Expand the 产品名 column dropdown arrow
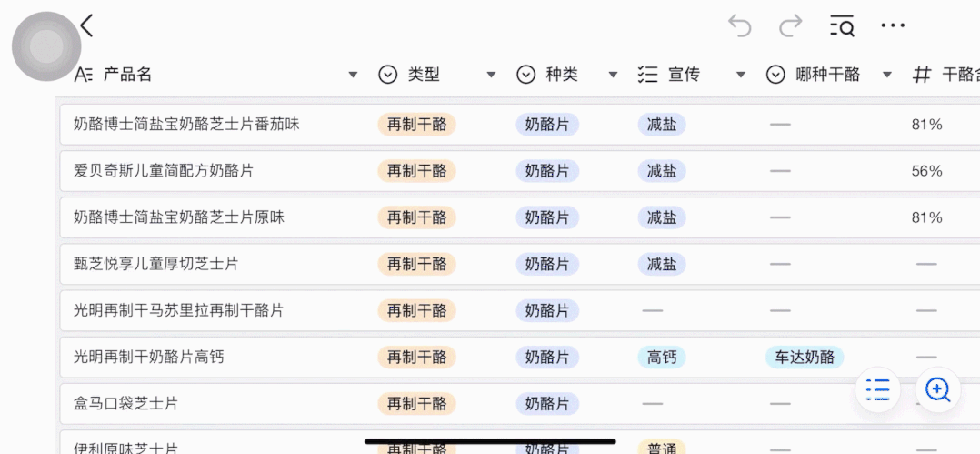 click(x=354, y=75)
